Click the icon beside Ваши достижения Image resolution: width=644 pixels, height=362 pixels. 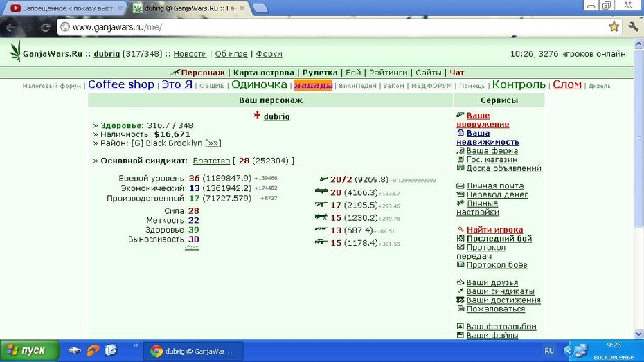point(460,300)
